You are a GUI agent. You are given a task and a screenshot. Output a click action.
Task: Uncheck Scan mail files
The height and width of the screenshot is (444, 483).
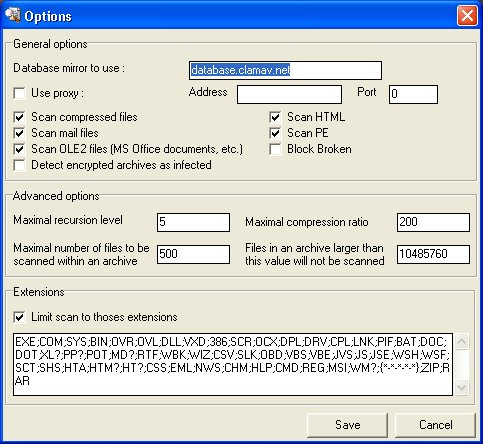19,133
